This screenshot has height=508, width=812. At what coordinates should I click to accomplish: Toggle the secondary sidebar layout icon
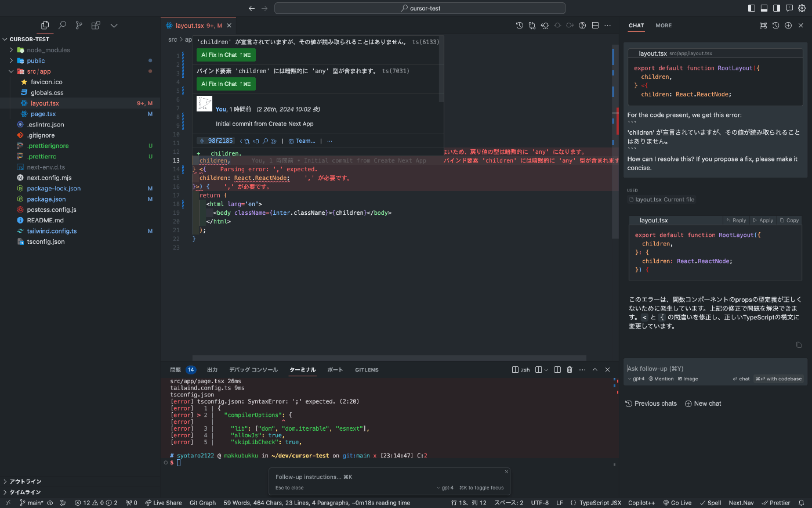click(x=777, y=8)
